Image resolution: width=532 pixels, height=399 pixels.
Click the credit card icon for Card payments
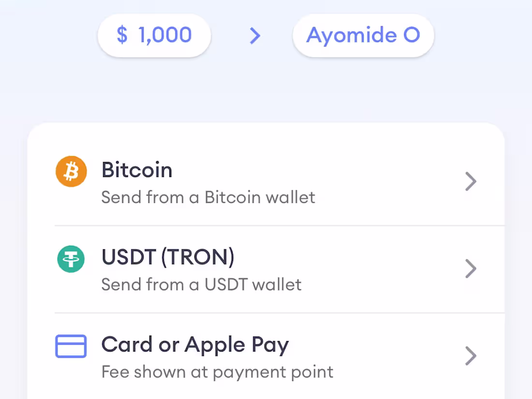(71, 346)
